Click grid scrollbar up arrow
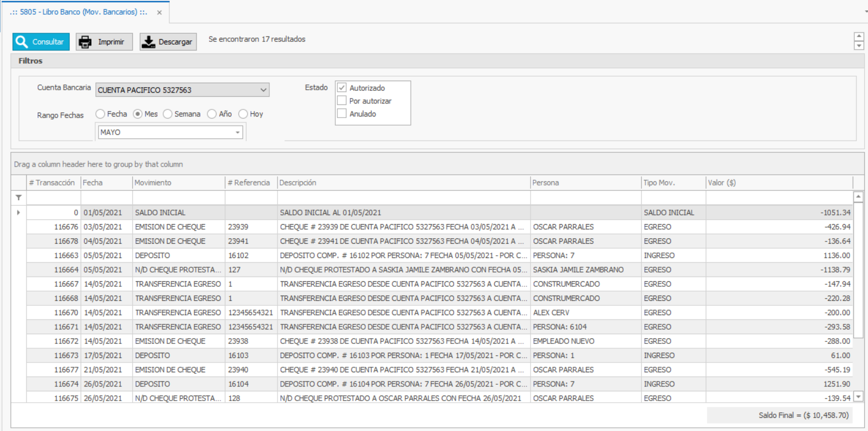 point(858,196)
